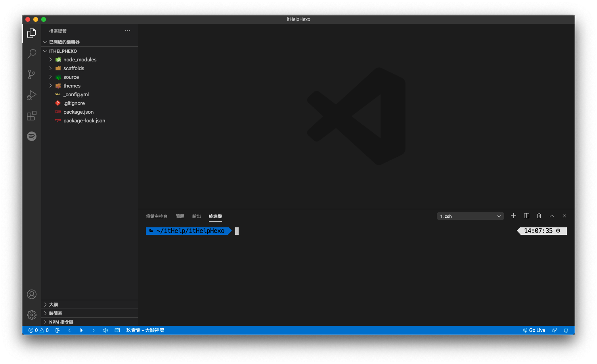Split the terminal panel
Screen dimensions: 597x364
click(526, 216)
